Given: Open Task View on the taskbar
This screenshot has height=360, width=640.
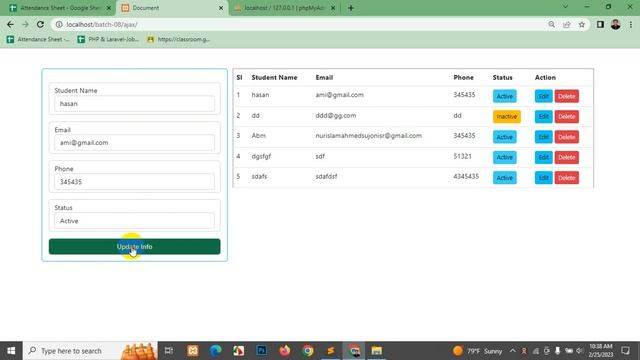Looking at the screenshot, I should 169,351.
